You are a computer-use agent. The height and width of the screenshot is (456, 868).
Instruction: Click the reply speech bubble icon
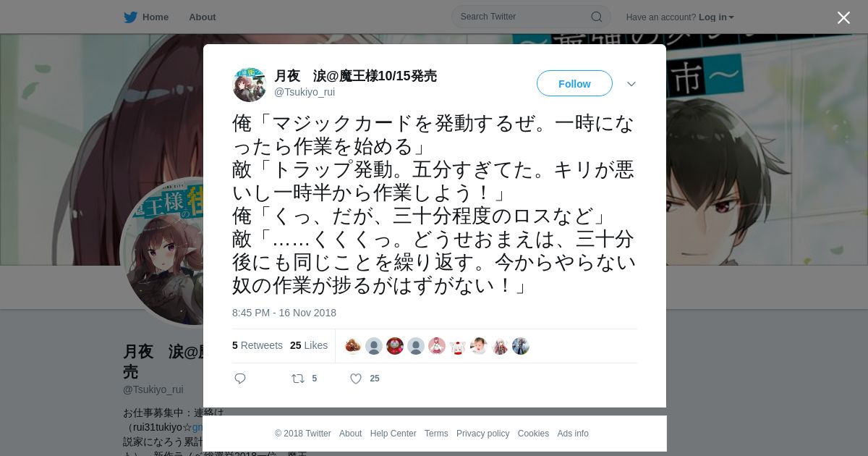tap(240, 379)
